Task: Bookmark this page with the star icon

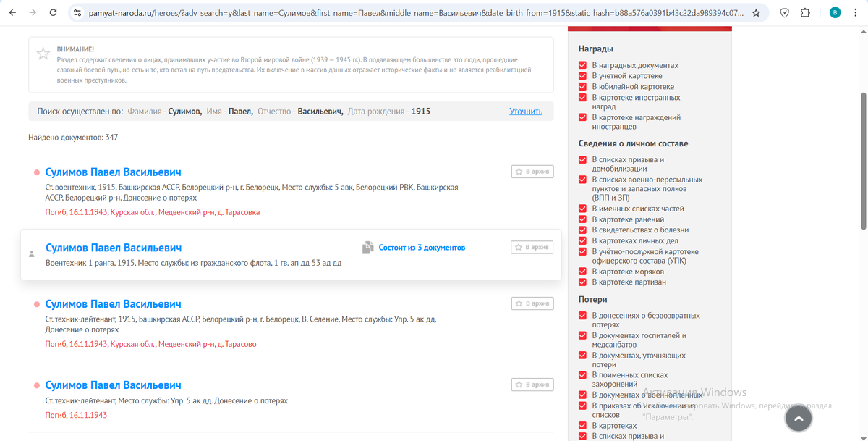Action: tap(756, 13)
